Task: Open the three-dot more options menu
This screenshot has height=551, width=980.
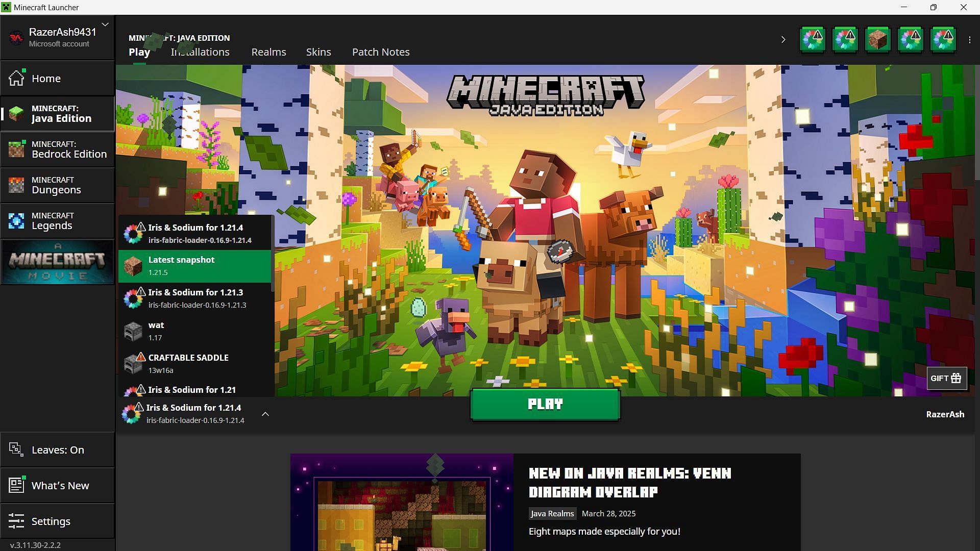Action: 970,39
